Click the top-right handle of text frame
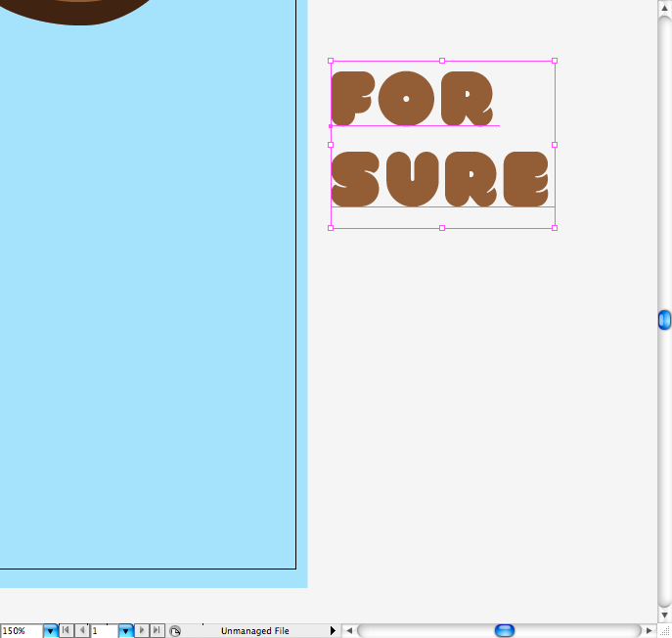The height and width of the screenshot is (638, 672). tap(555, 61)
